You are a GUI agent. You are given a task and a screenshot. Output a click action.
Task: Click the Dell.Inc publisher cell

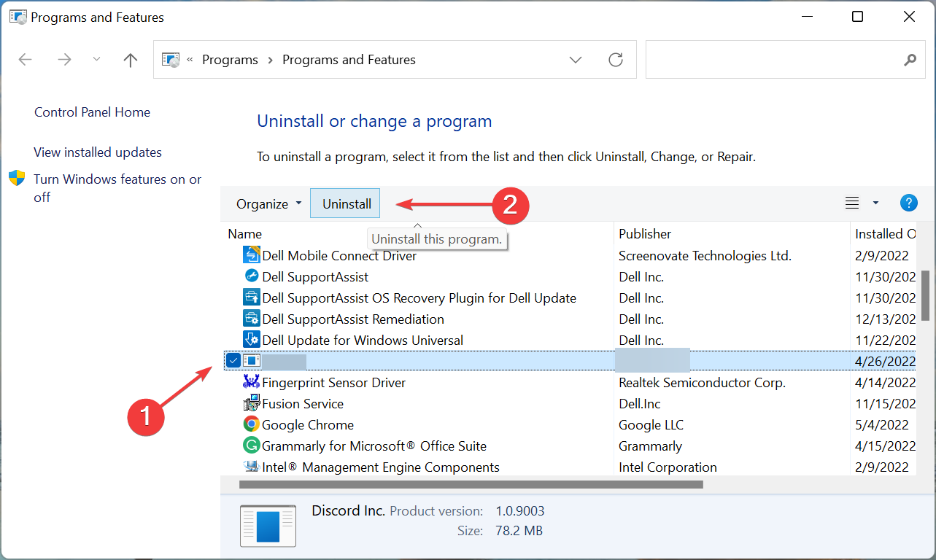click(x=641, y=404)
